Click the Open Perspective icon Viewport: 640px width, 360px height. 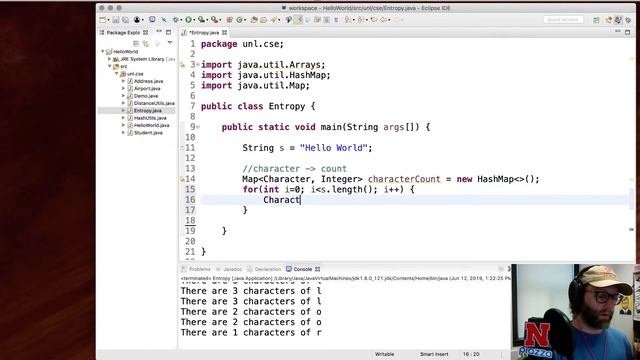[596, 20]
